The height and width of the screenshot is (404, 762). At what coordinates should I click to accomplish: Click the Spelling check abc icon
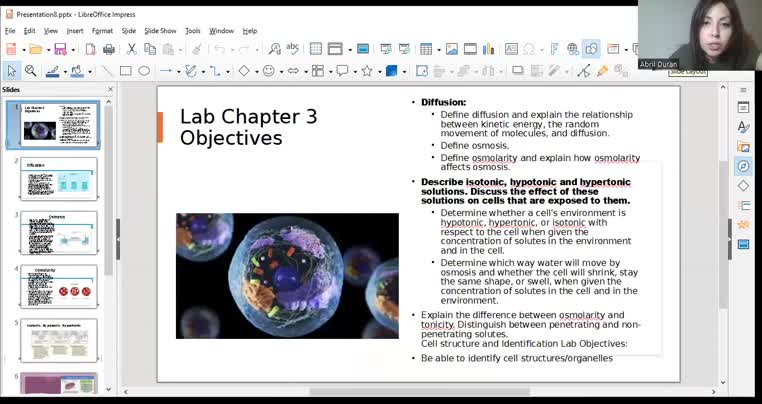(293, 48)
